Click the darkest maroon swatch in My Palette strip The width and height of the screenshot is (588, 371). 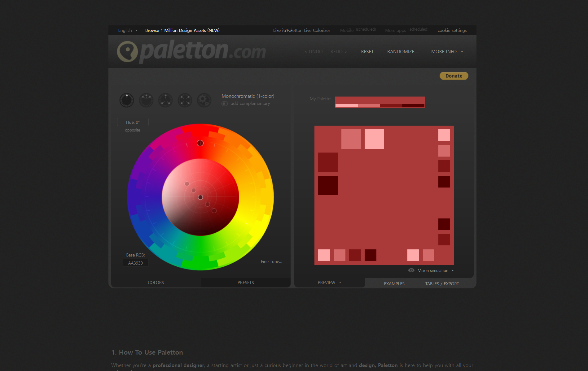point(413,106)
